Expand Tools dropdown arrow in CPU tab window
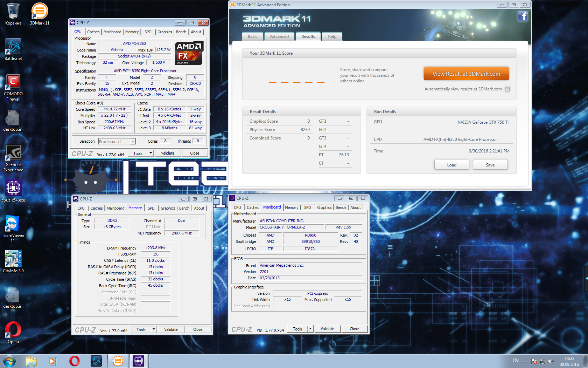 click(150, 153)
